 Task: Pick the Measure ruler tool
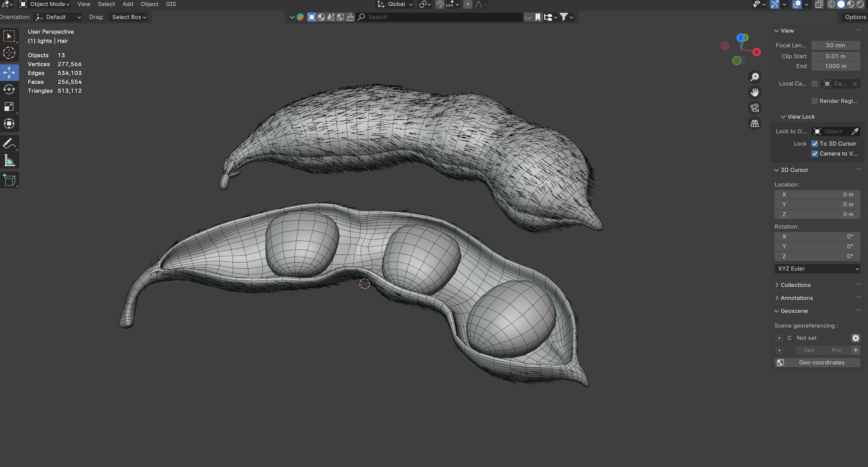pos(9,161)
